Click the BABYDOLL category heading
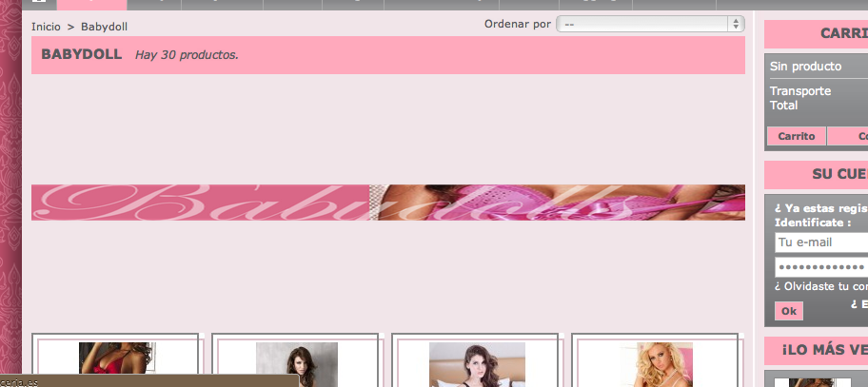The image size is (868, 387). tap(82, 54)
